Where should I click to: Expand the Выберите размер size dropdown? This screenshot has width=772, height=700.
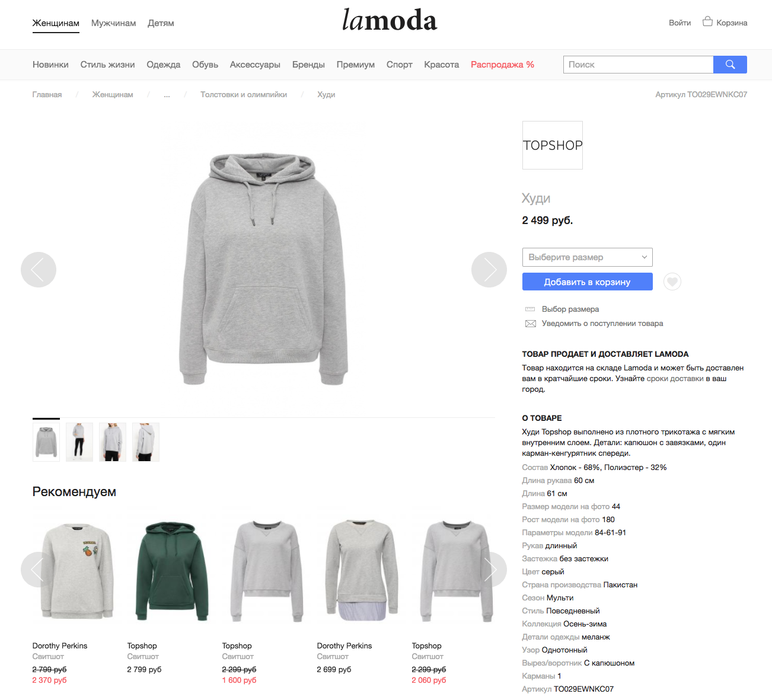click(x=588, y=257)
